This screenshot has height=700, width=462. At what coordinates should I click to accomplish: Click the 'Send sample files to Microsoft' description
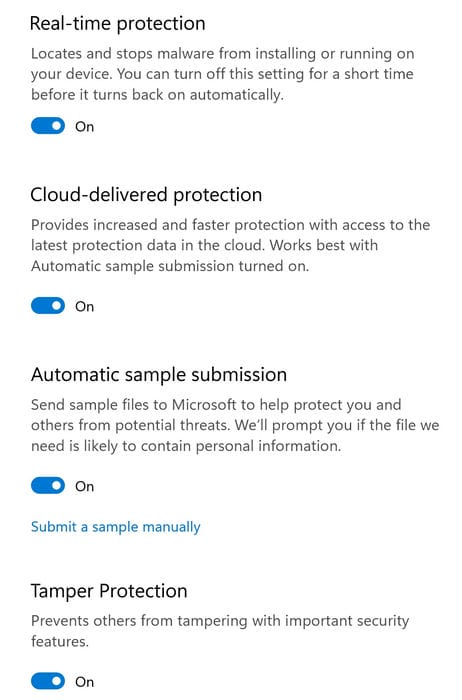pyautogui.click(x=235, y=425)
